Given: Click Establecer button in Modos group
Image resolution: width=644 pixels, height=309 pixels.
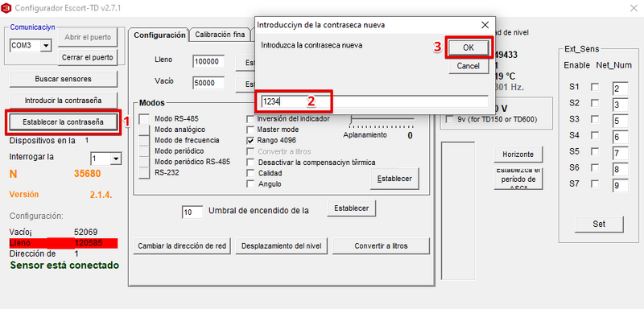Looking at the screenshot, I should click(394, 179).
